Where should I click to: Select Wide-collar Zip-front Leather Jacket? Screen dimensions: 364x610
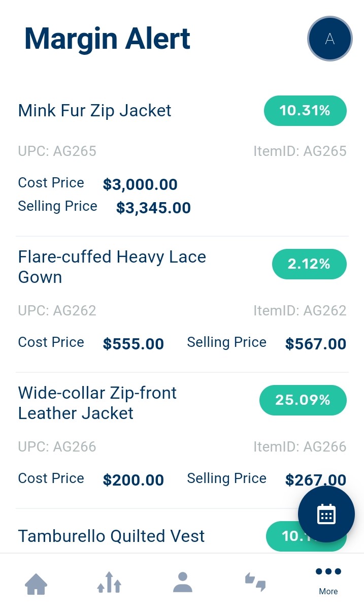point(97,403)
